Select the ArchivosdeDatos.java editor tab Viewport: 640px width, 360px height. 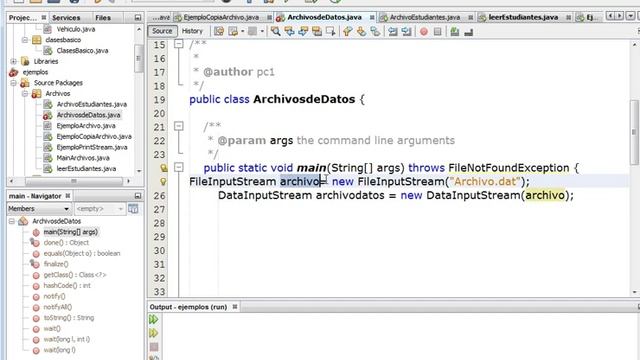(324, 17)
